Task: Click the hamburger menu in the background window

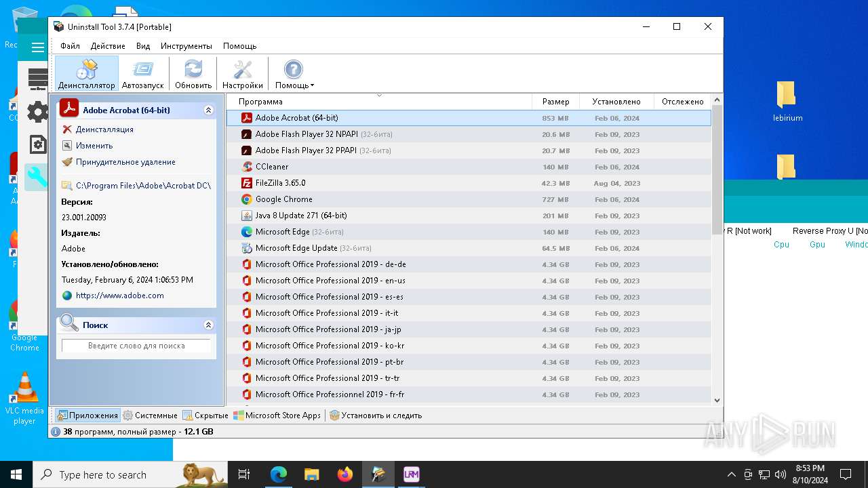Action: 38,47
